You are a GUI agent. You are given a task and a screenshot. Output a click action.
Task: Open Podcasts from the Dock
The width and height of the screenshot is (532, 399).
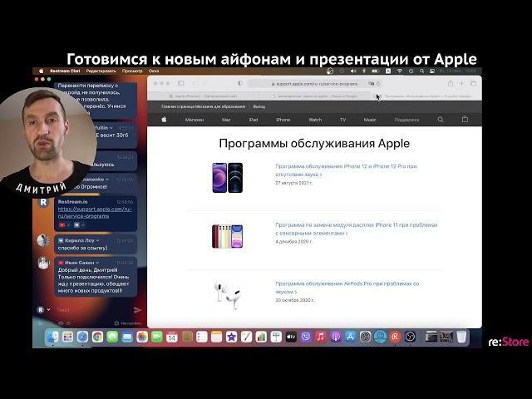(x=336, y=337)
